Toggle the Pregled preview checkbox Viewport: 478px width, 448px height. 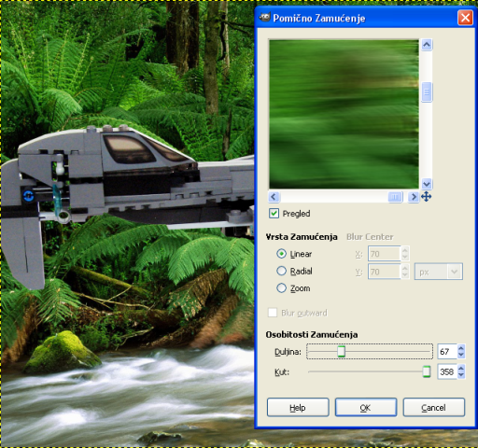click(274, 214)
